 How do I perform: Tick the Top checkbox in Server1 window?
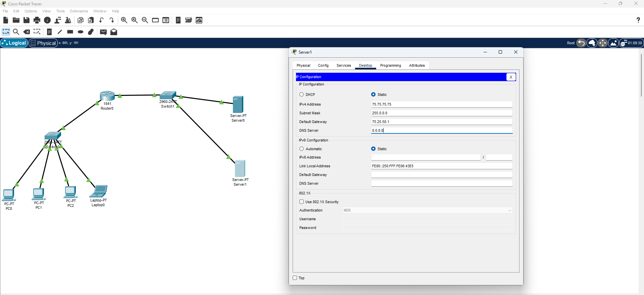coord(295,278)
